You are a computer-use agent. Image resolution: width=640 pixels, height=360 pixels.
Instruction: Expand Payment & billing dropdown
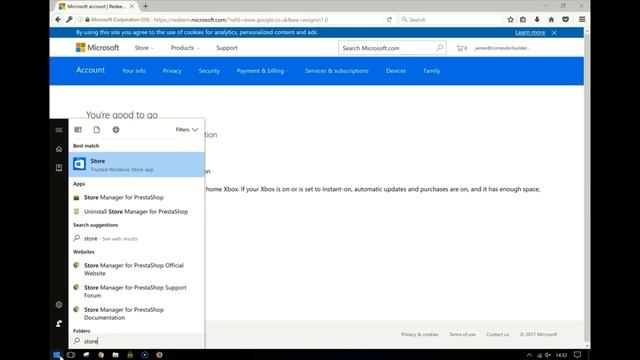pyautogui.click(x=262, y=71)
